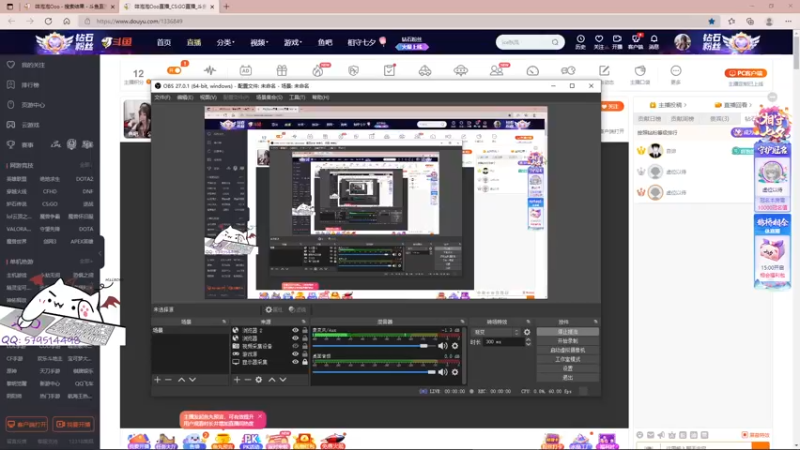Open OBS source properties gear under sources list

259,380
